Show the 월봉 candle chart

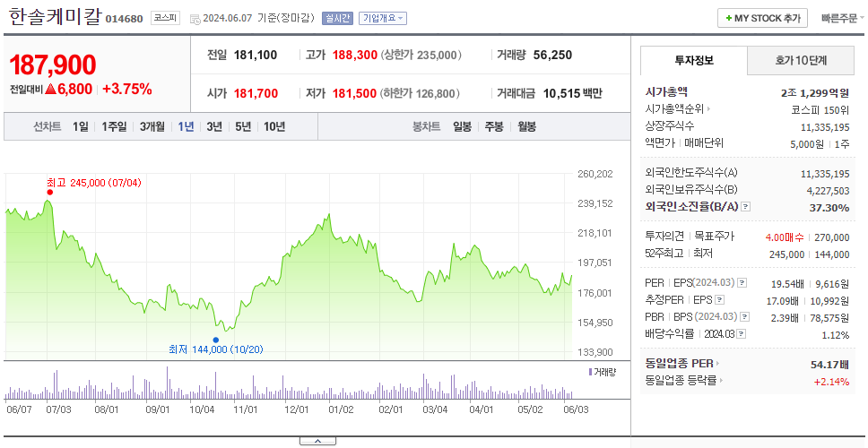click(x=527, y=126)
